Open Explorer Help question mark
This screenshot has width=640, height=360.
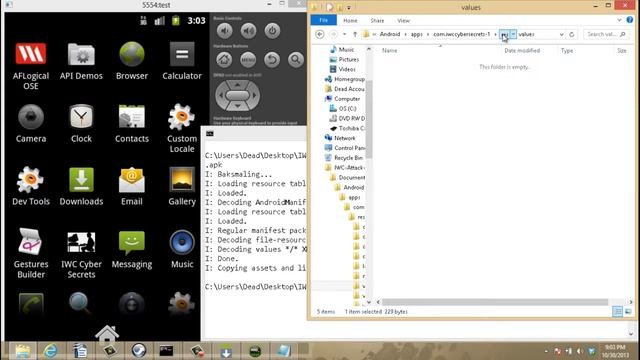click(630, 20)
